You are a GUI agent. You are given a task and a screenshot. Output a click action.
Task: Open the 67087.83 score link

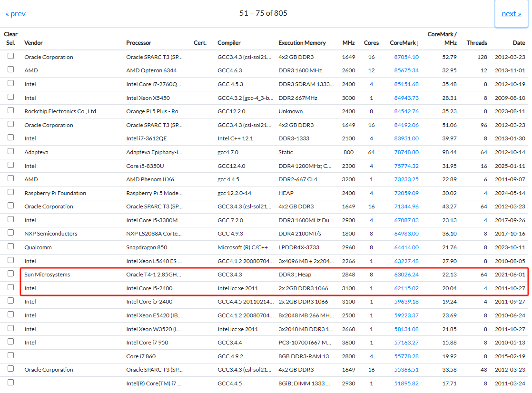(x=406, y=220)
